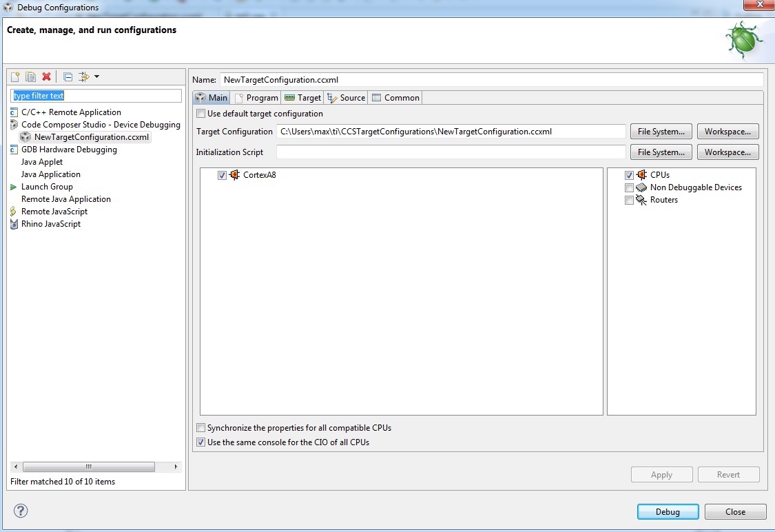Enable Synchronize properties for all compatible CPUs

200,428
